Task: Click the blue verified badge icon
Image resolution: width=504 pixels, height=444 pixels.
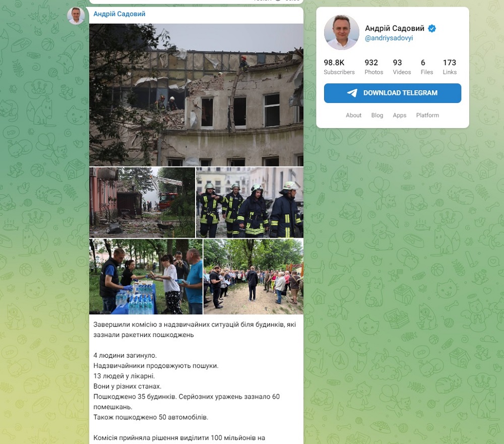Action: tap(432, 28)
